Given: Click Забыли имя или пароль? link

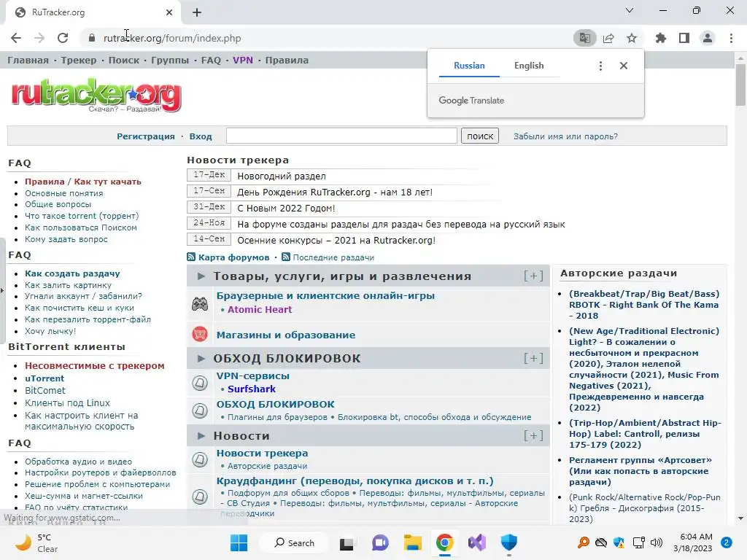Looking at the screenshot, I should (x=565, y=136).
